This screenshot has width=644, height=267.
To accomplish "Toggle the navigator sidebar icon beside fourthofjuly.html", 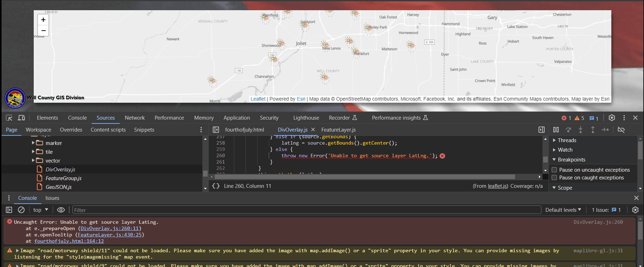I will point(216,130).
